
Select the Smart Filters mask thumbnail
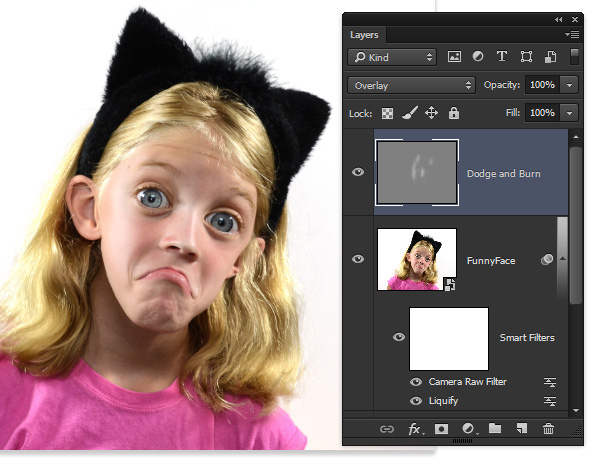(x=449, y=339)
